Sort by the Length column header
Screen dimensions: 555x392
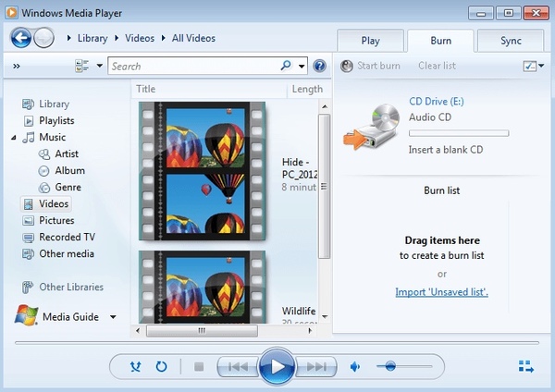[309, 89]
